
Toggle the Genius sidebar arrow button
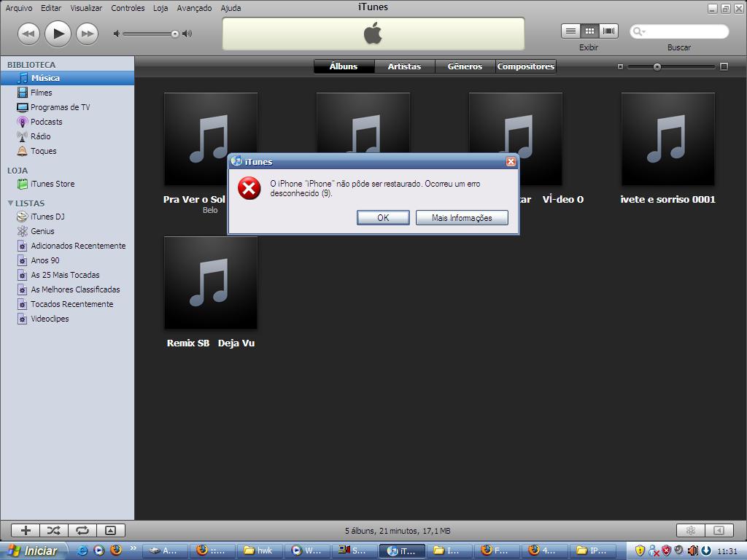coord(719,531)
